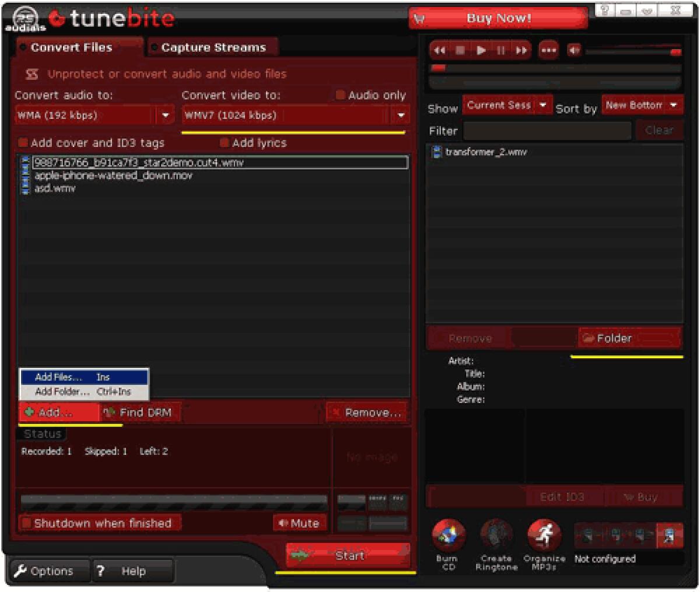Viewport: 700px width, 592px height.
Task: Pause playback in the player
Action: coord(501,51)
